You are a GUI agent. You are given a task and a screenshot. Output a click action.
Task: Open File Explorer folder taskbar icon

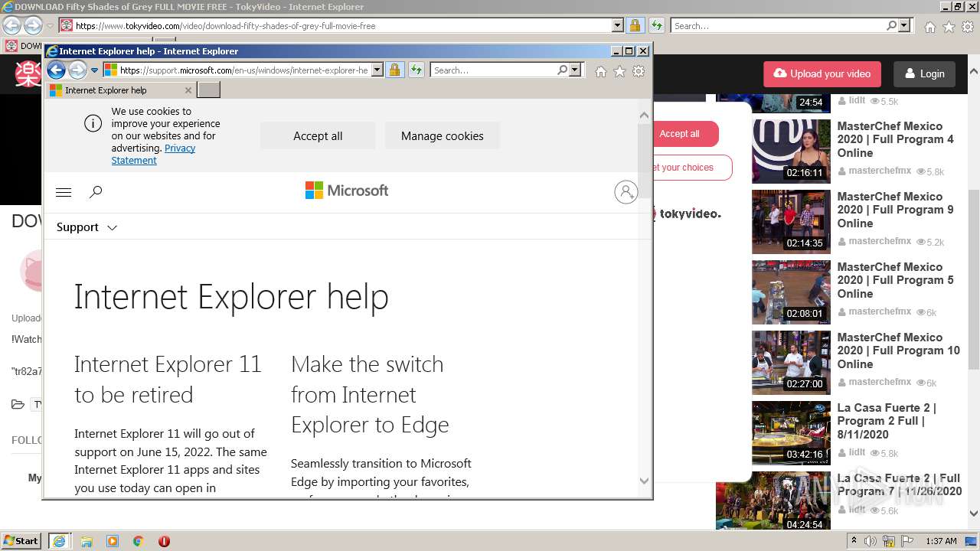pyautogui.click(x=87, y=541)
